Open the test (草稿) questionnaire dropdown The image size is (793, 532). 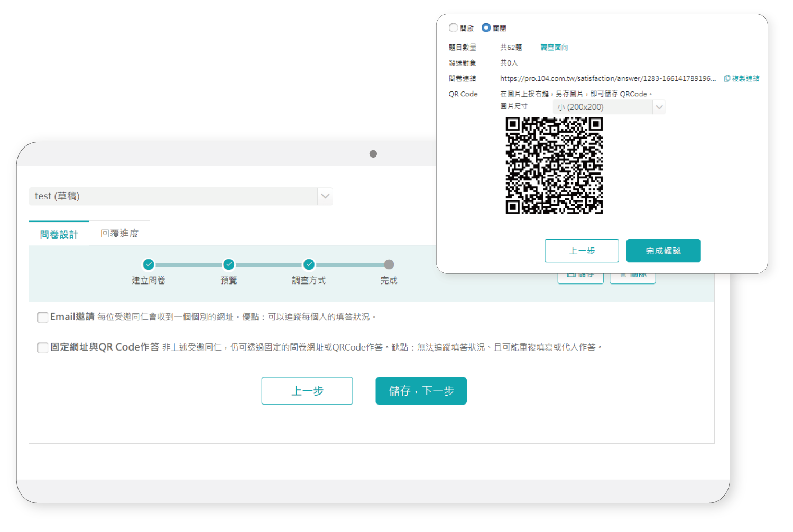tap(181, 196)
